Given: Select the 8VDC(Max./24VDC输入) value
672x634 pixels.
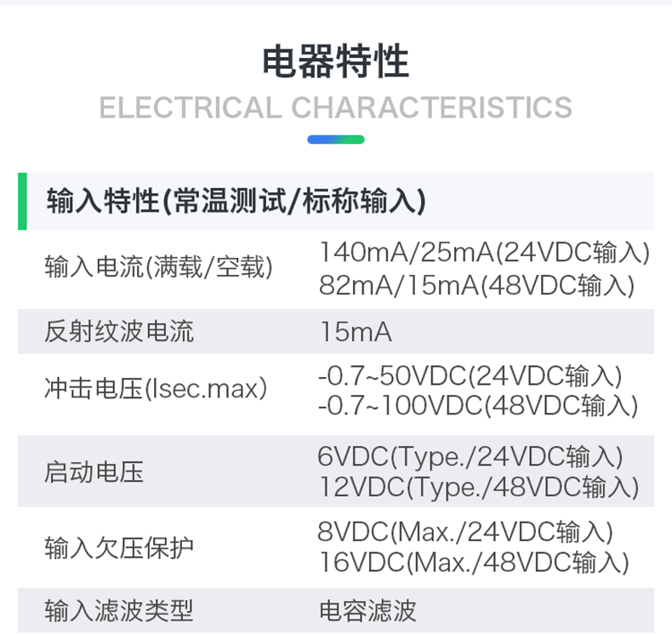Looking at the screenshot, I should [x=465, y=532].
